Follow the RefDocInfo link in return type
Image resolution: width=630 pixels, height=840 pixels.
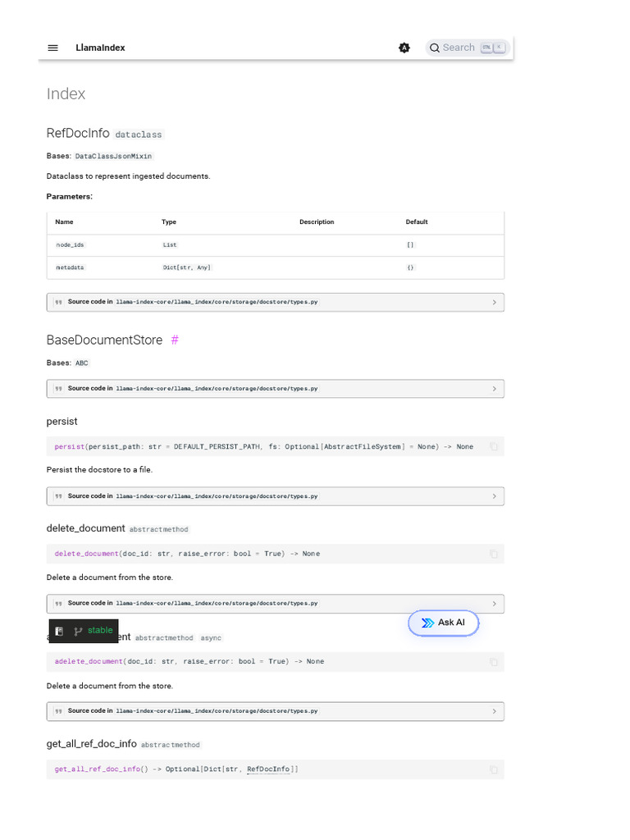268,769
